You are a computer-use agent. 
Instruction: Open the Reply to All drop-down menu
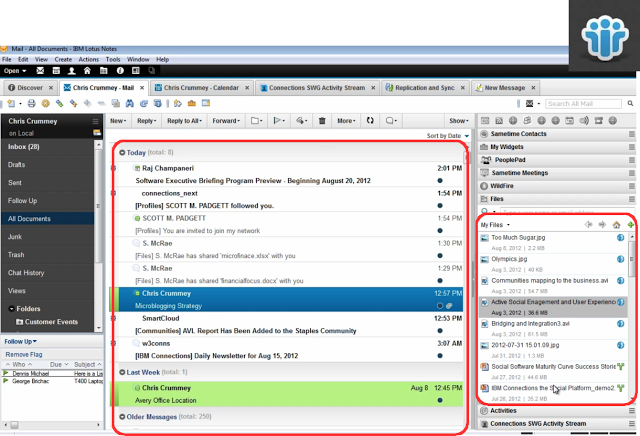point(184,121)
